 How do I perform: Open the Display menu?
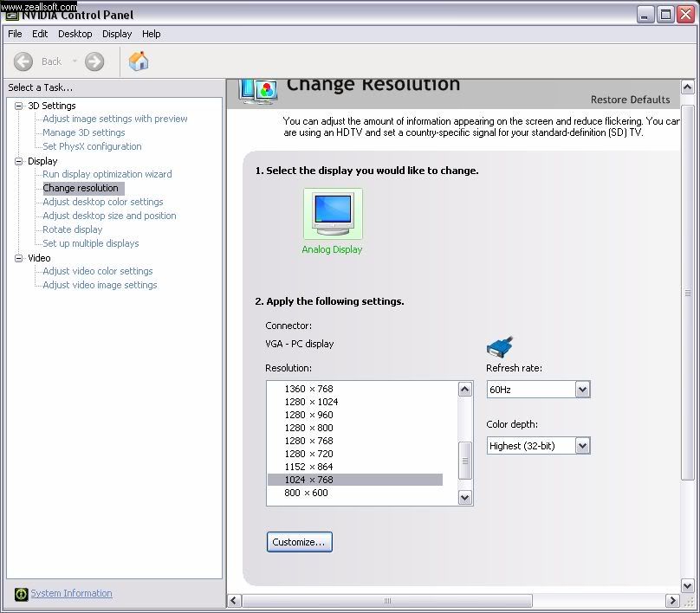tap(117, 34)
